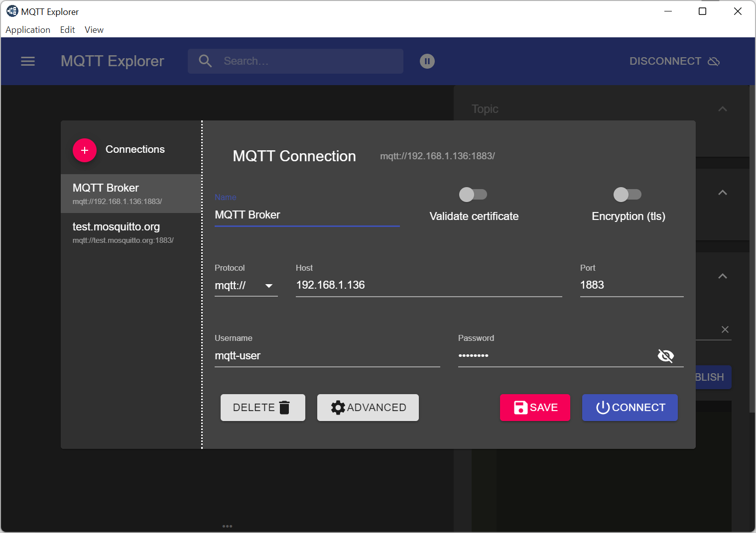The height and width of the screenshot is (533, 756).
Task: Close the MQTT Explorer window
Action: pos(738,11)
